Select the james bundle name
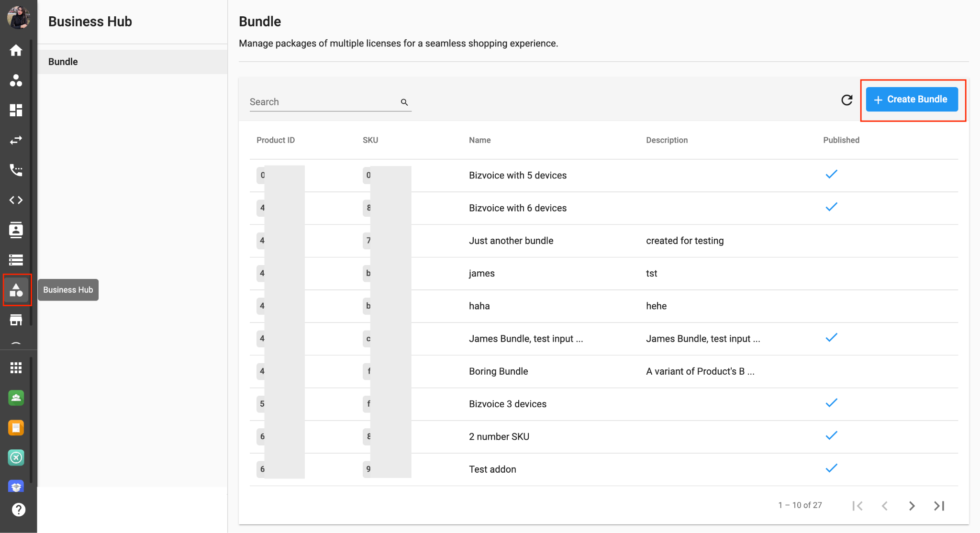Image resolution: width=980 pixels, height=533 pixels. click(481, 274)
